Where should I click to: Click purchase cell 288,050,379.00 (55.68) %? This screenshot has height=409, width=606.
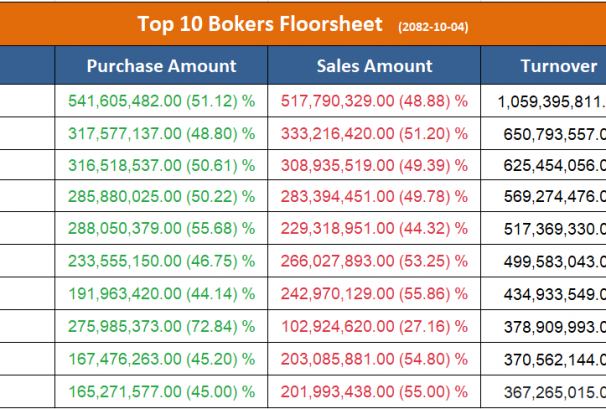click(161, 228)
